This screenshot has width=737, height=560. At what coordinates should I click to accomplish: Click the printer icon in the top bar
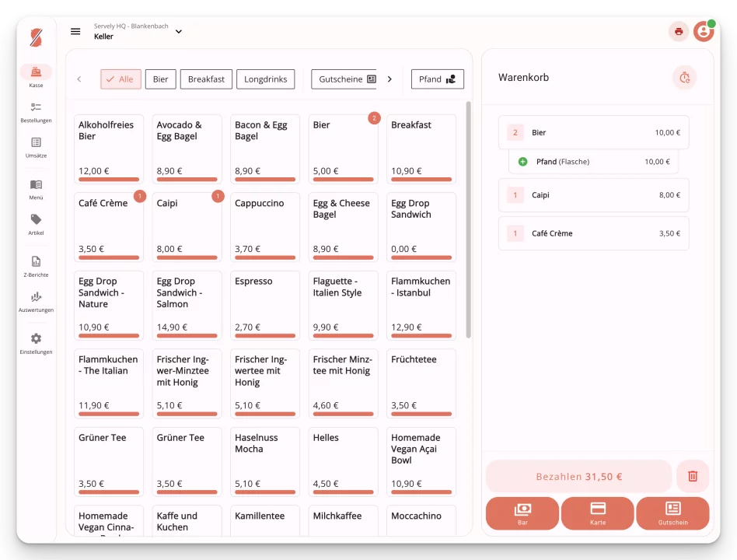coord(678,31)
